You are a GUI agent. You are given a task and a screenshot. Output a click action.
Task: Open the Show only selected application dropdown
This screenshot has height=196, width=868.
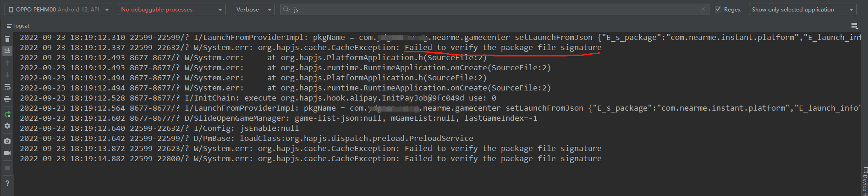click(802, 9)
